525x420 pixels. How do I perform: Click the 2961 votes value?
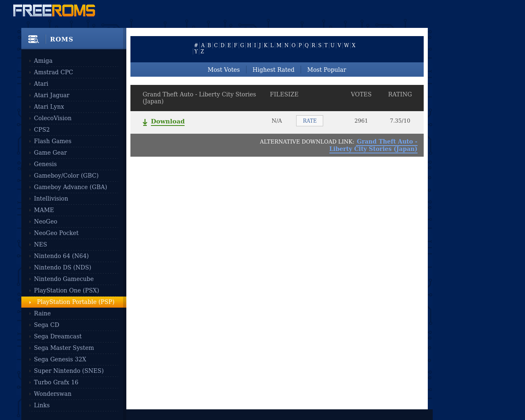[361, 121]
